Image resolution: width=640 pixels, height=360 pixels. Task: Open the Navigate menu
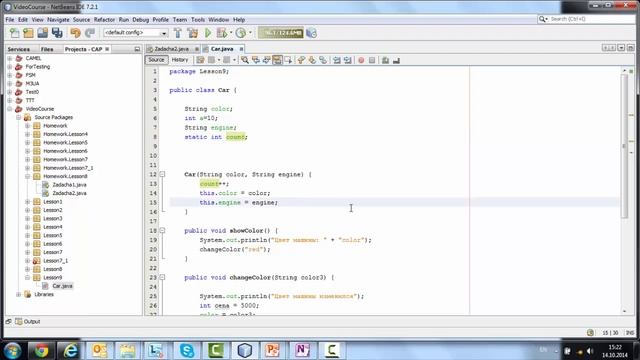point(58,20)
